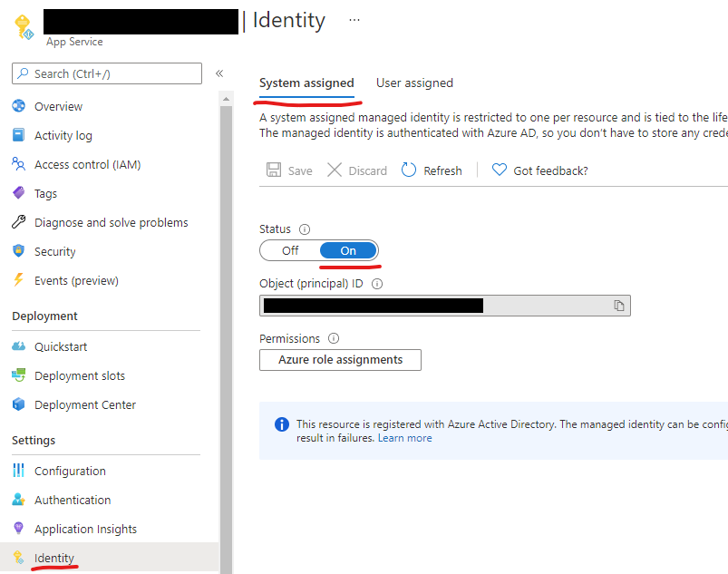Screen dimensions: 728x574
Task: Click the App Service subtitle text
Action: tap(74, 42)
